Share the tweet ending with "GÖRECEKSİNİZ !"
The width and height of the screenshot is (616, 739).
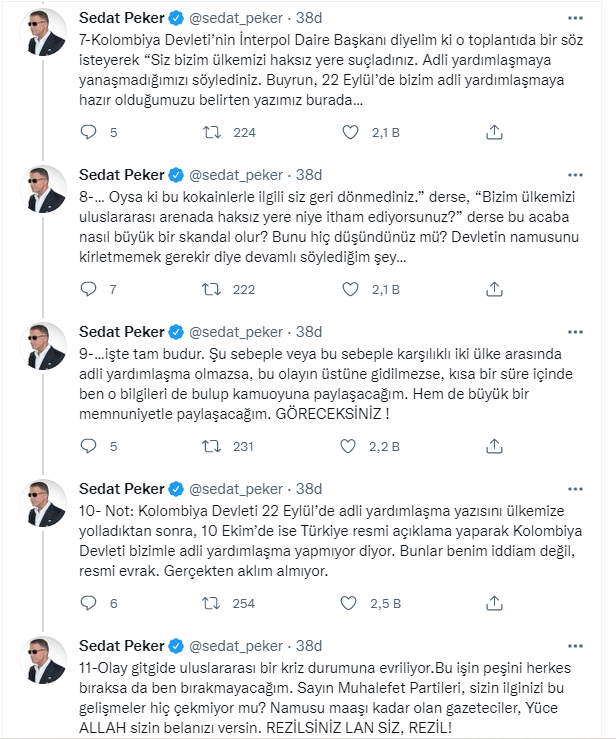494,447
